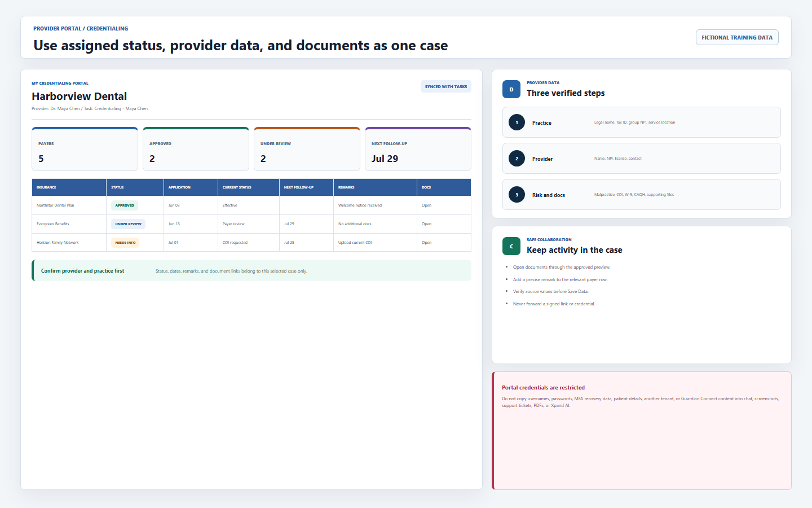Click the My Credentialing Portal label

click(60, 83)
